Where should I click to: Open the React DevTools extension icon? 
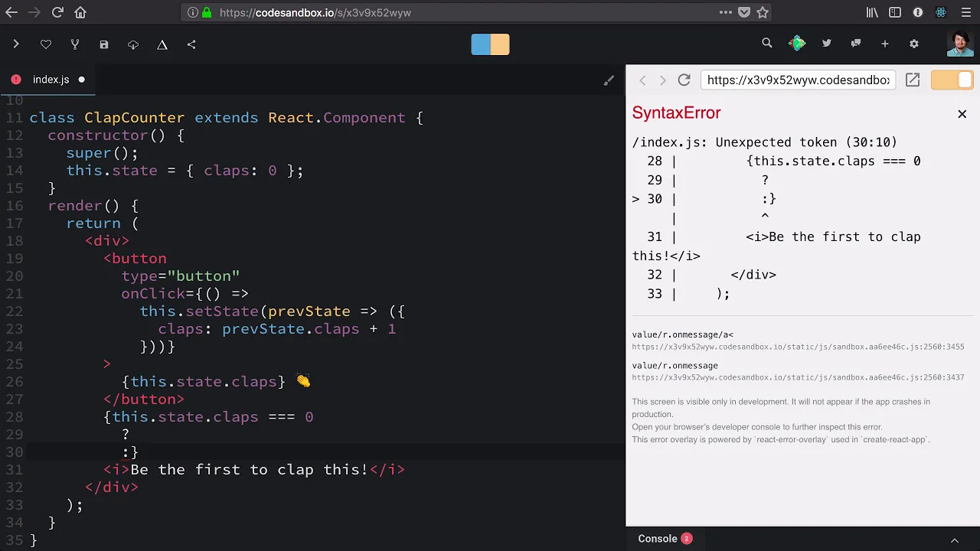(x=941, y=12)
